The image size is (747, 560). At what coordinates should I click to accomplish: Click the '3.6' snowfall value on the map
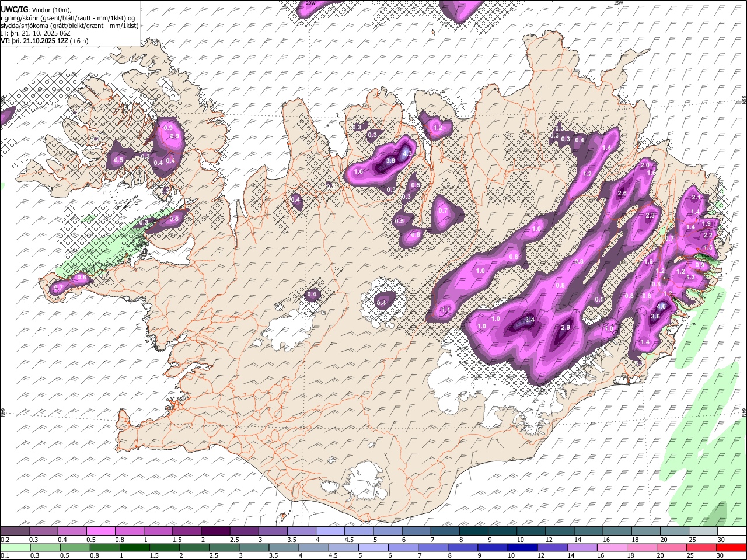click(655, 317)
